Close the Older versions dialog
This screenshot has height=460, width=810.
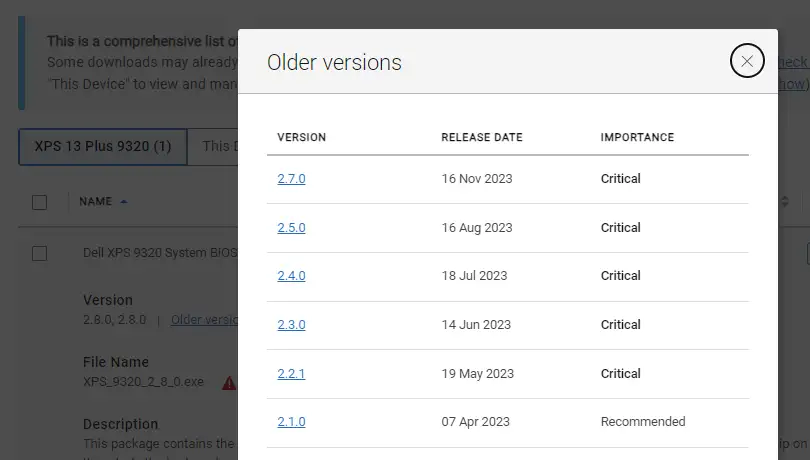pyautogui.click(x=747, y=62)
